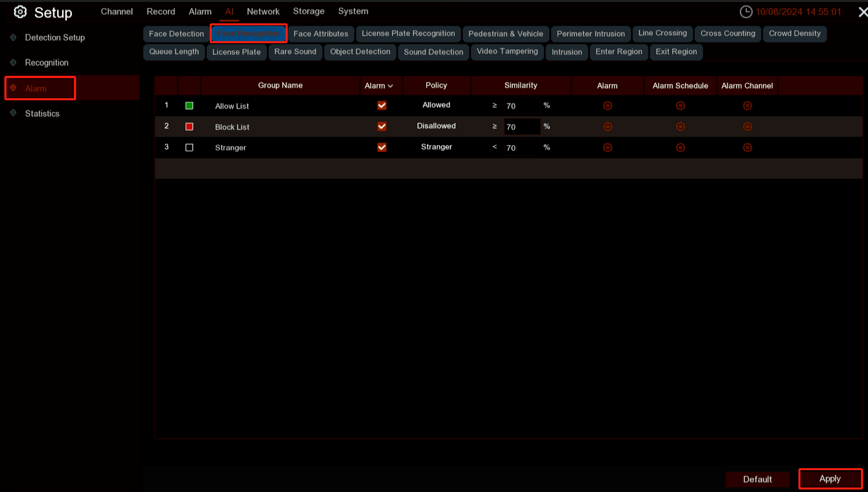Switch to Face Recognition tab
This screenshot has width=868, height=492.
248,34
